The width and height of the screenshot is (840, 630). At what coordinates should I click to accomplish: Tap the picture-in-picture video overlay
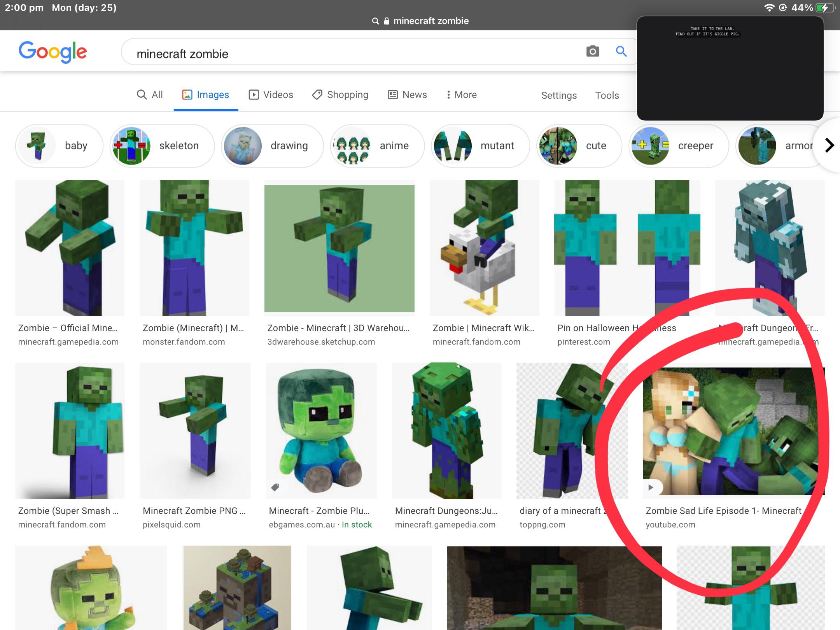[730, 68]
